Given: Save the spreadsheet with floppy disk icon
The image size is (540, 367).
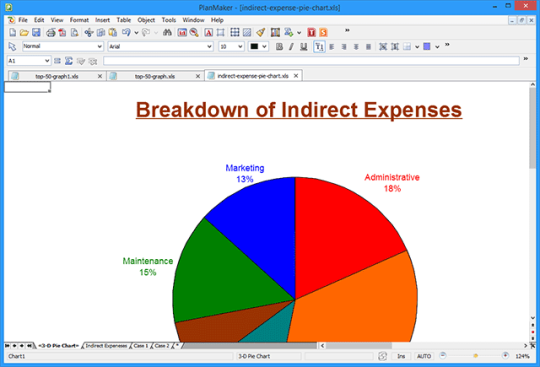Looking at the screenshot, I should pyautogui.click(x=36, y=32).
